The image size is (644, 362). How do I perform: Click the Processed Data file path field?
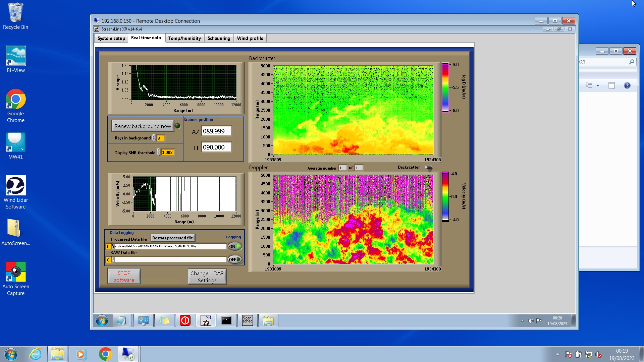tap(170, 246)
